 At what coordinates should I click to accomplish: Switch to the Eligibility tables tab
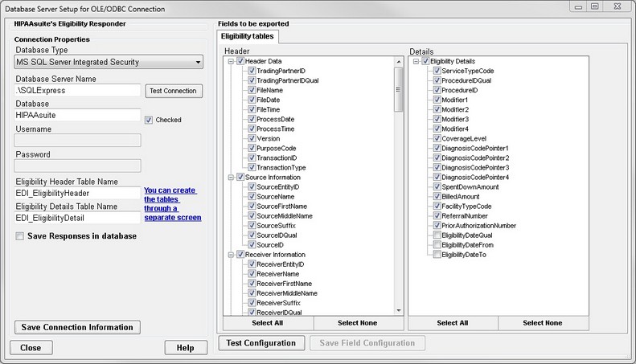point(248,36)
